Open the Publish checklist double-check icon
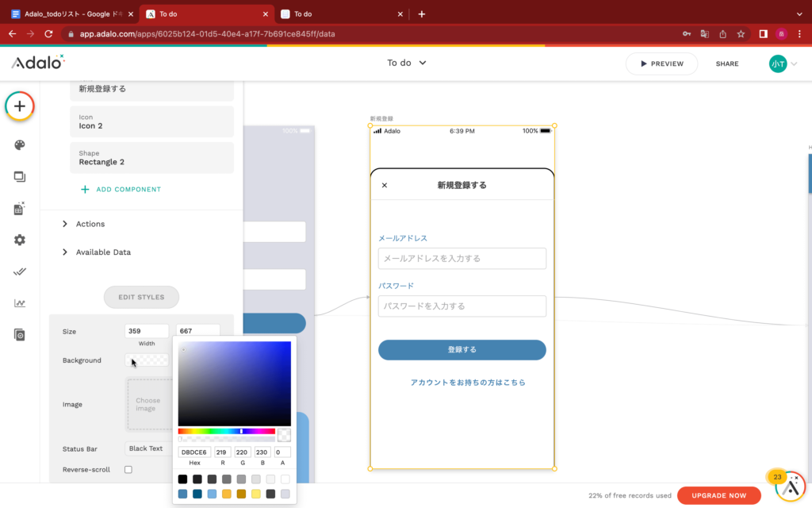Screen dimensions: 812x508 click(x=19, y=271)
